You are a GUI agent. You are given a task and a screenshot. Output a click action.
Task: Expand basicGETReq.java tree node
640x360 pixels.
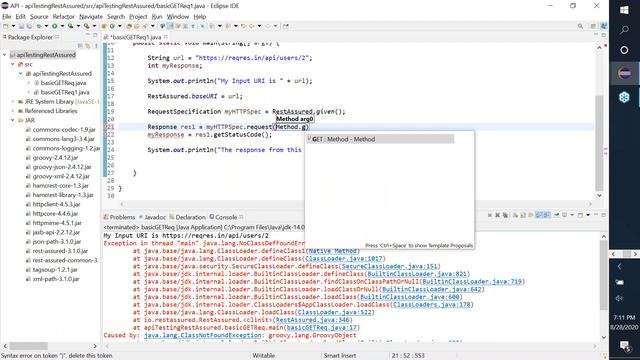coord(29,83)
